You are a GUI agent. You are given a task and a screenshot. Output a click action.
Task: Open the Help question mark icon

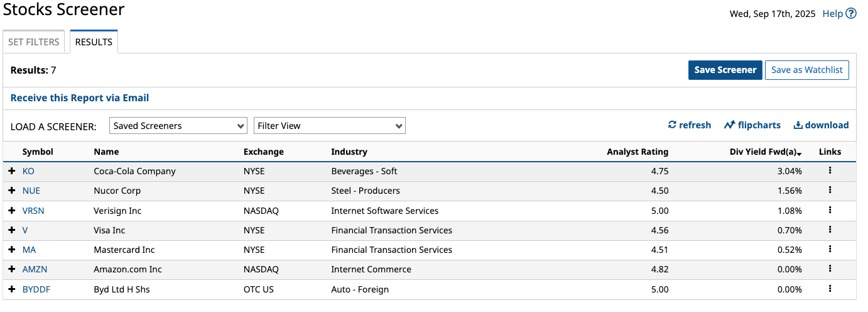(x=851, y=13)
